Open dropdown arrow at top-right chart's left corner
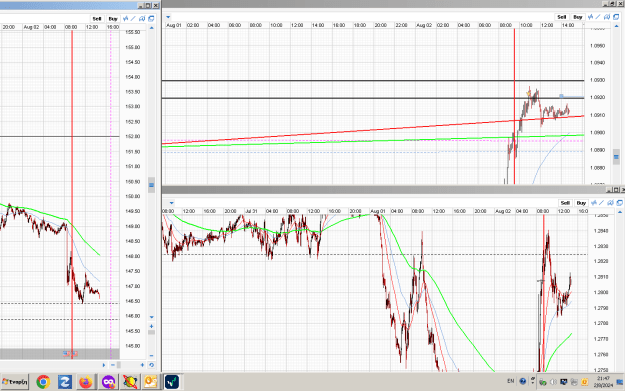This screenshot has height=391, width=625. (168, 17)
